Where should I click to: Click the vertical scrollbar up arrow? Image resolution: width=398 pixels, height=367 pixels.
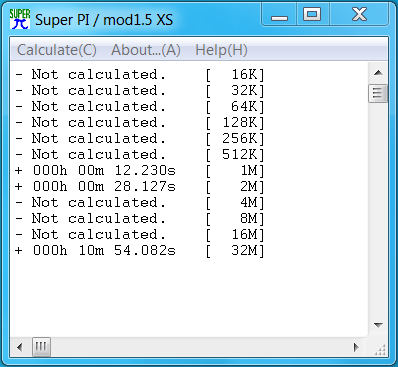pos(378,73)
